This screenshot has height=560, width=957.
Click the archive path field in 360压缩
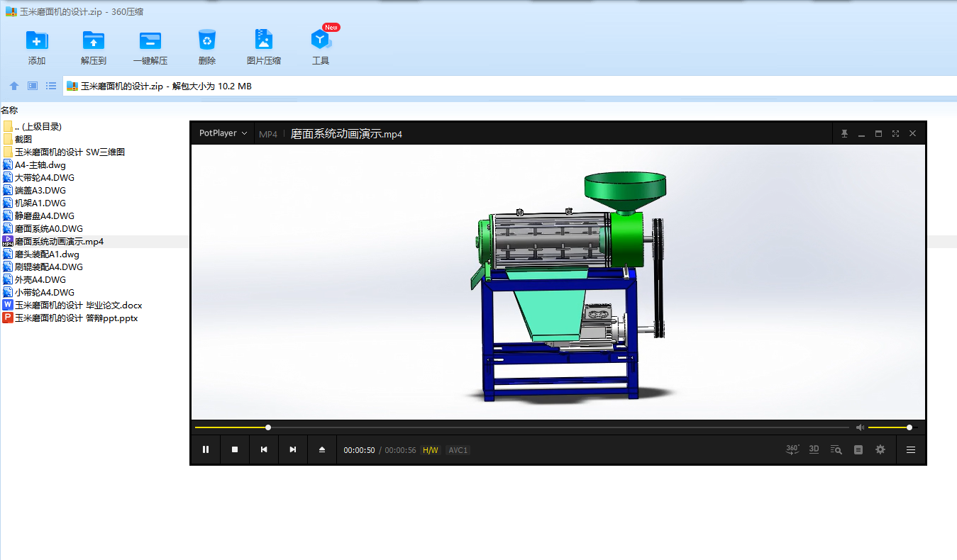(x=509, y=86)
